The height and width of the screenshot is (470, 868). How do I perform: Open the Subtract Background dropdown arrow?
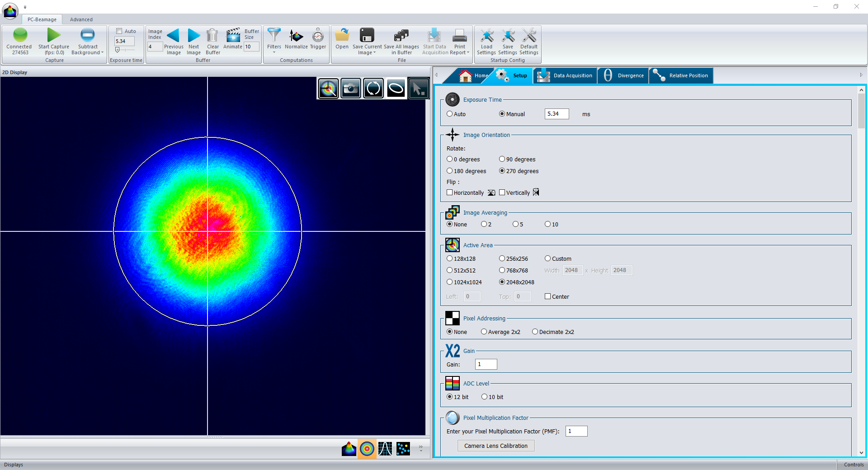tap(102, 52)
